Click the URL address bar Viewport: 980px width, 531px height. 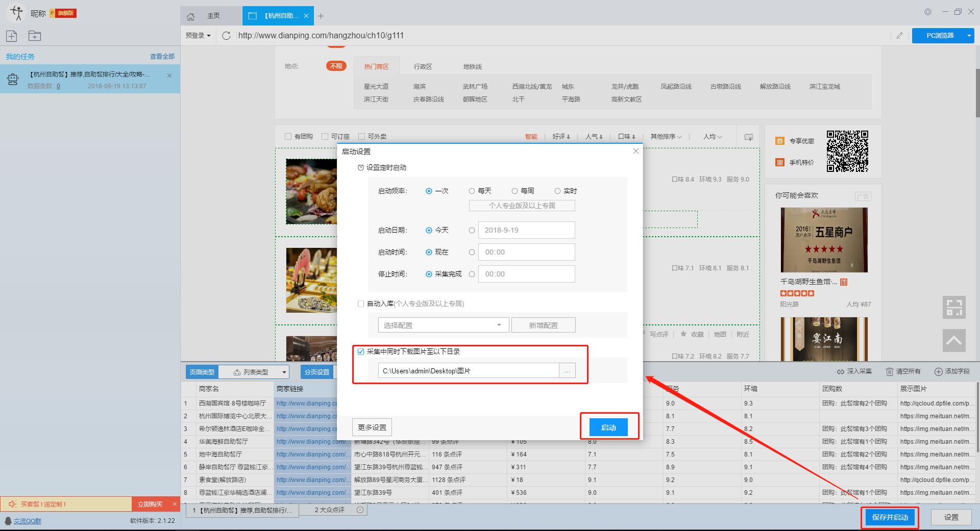click(564, 35)
